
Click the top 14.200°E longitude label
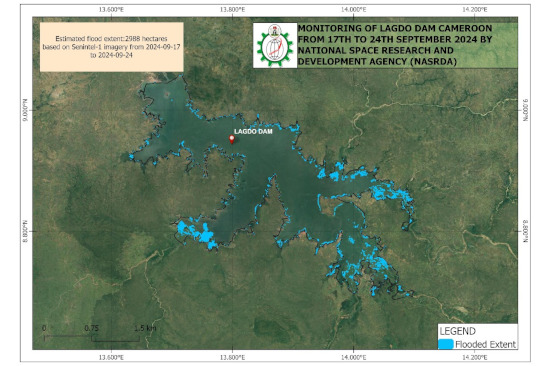point(475,9)
